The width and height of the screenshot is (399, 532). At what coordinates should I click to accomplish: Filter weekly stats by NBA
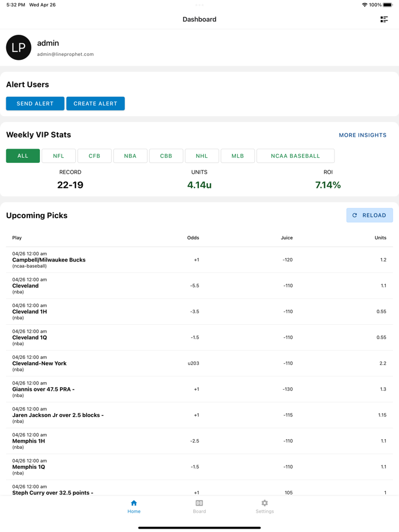click(130, 155)
